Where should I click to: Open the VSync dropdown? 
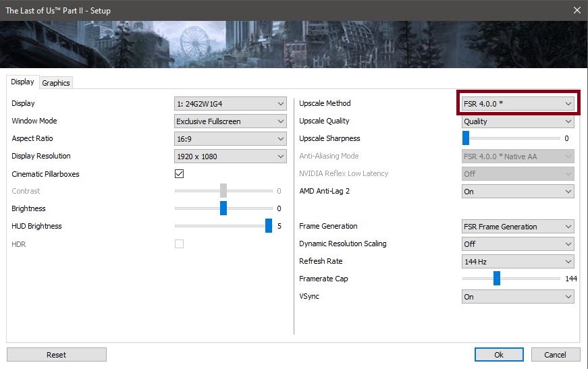point(518,297)
